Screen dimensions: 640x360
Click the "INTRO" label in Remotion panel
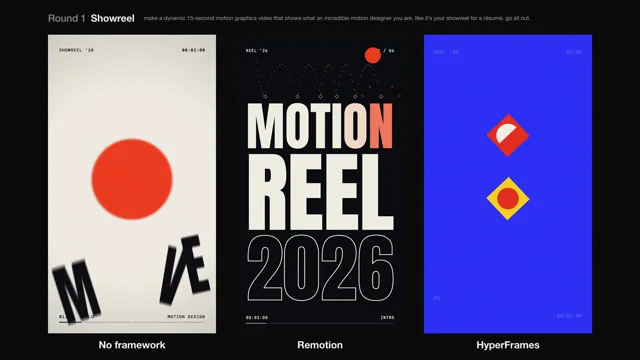coord(387,318)
